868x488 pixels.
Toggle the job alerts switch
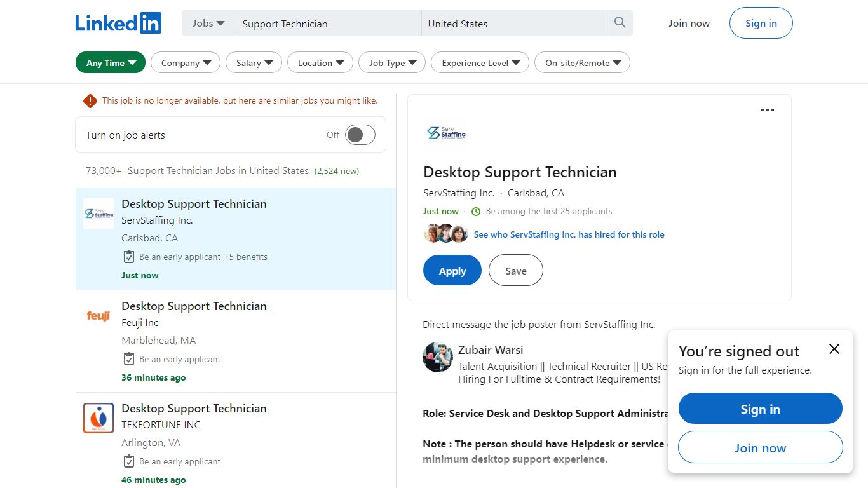pos(360,135)
